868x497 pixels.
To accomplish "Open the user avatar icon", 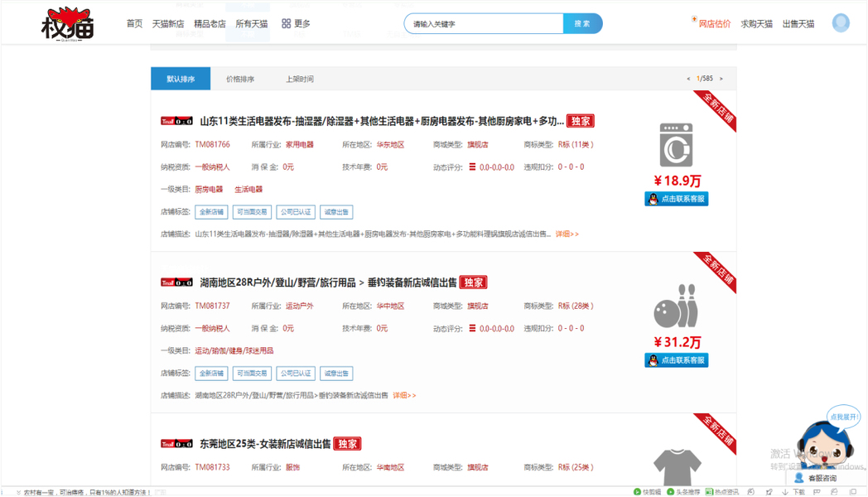I will tap(841, 23).
